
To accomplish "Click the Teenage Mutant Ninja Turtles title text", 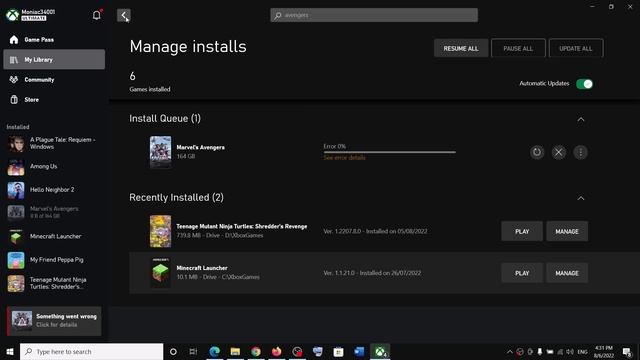I will coord(242,226).
